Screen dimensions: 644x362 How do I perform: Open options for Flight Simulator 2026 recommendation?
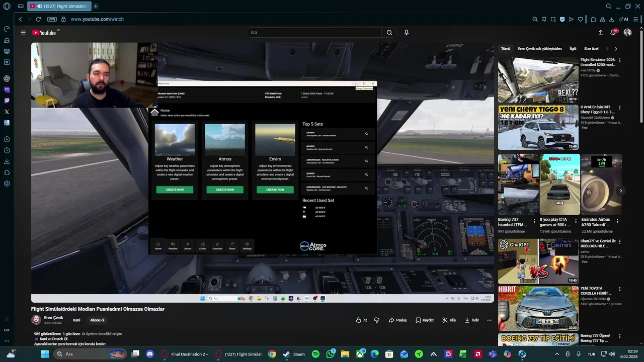(620, 60)
